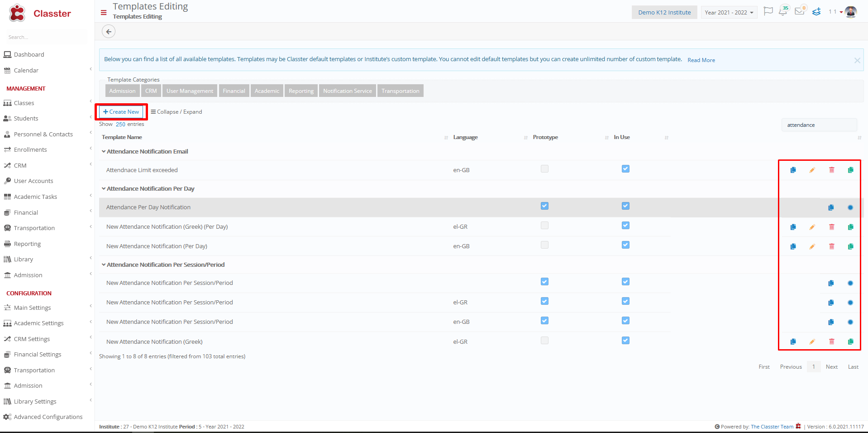Image resolution: width=868 pixels, height=433 pixels.
Task: Click blue circle icon on 'Attendance Per Day Notification'
Action: pyautogui.click(x=850, y=207)
